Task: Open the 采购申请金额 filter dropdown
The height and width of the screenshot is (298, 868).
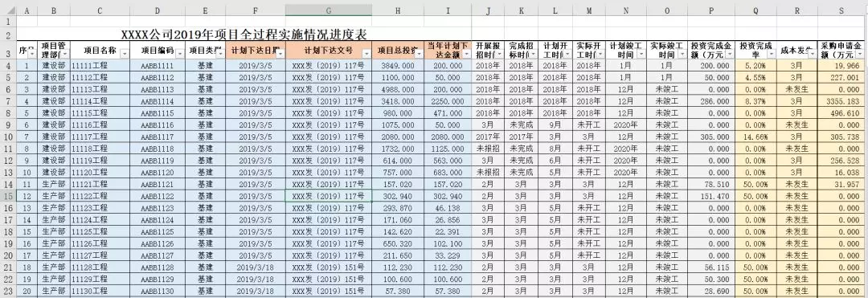Action: (x=860, y=54)
